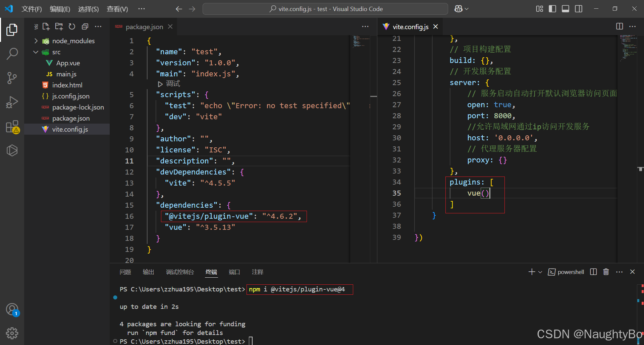This screenshot has height=345, width=644.
Task: Open terminal panel more actions
Action: click(x=620, y=272)
